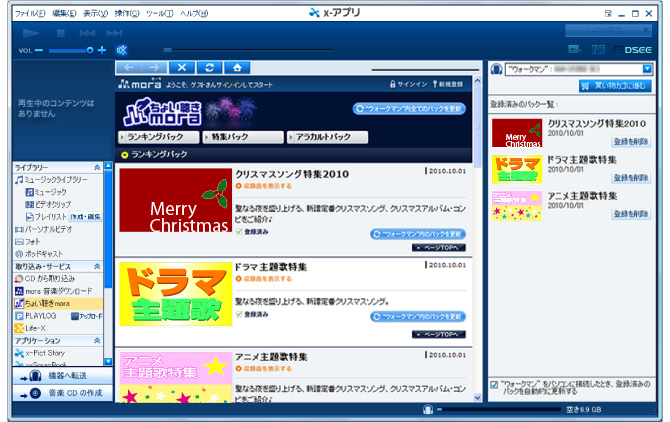Screen dimensions: 670x422
Task: Collapse the 取り込み・サービス section
Action: click(96, 267)
